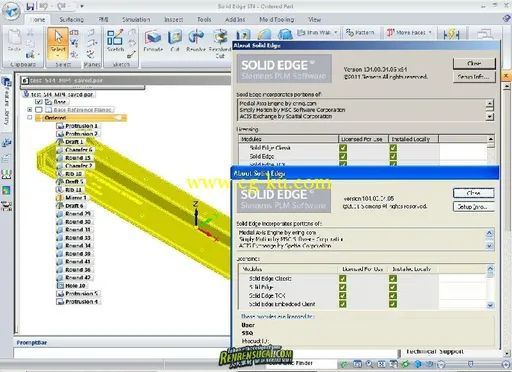The image size is (512, 372).
Task: Select Protrusion 4 in the feature tree
Action: tap(79, 302)
